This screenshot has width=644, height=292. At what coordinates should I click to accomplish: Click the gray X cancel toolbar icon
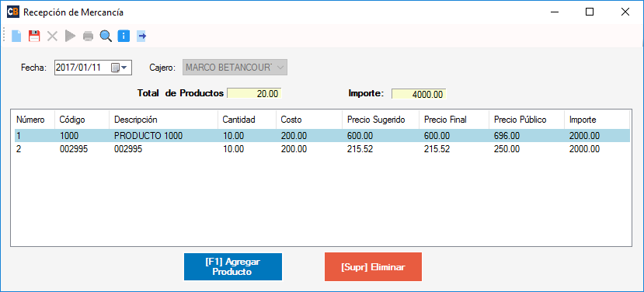(x=52, y=36)
